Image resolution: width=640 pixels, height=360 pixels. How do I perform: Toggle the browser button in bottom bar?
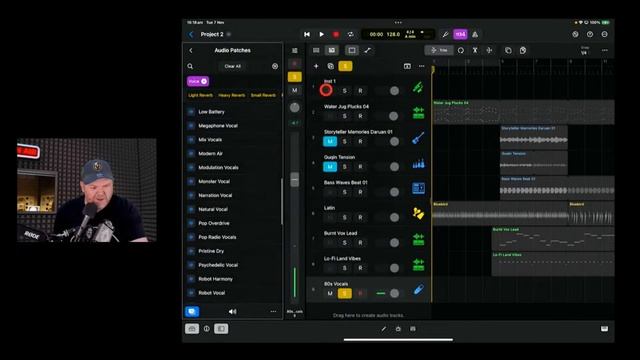point(192,329)
